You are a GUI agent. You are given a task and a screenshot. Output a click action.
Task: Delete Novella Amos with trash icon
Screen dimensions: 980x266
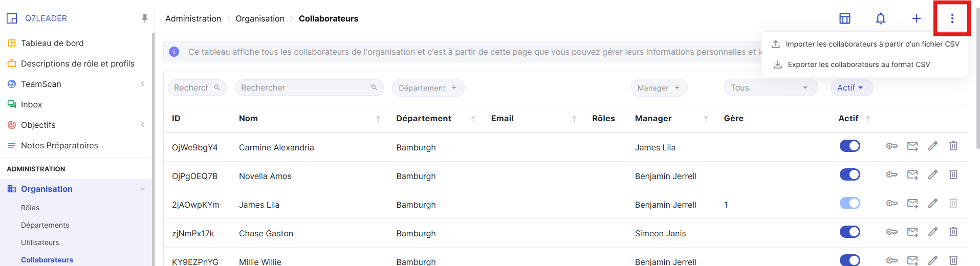tap(953, 175)
